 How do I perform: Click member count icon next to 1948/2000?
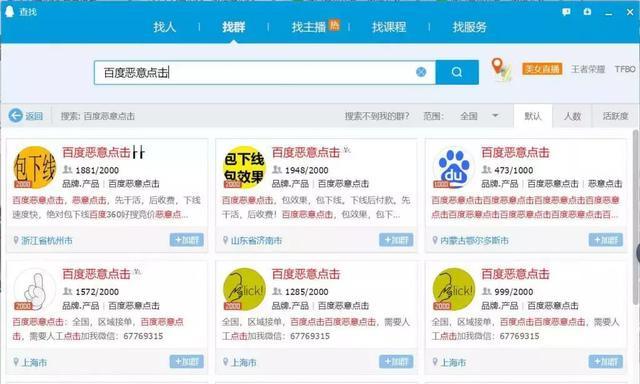coord(277,169)
